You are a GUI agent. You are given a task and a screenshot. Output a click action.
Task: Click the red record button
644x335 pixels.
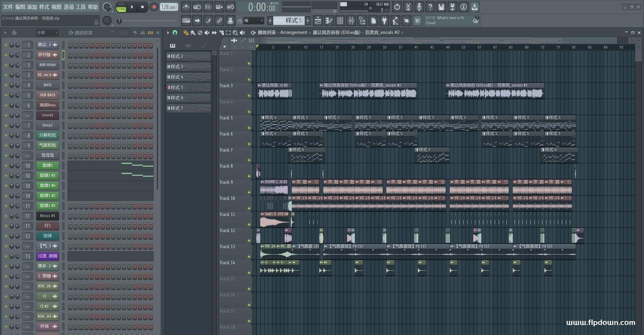pos(154,7)
